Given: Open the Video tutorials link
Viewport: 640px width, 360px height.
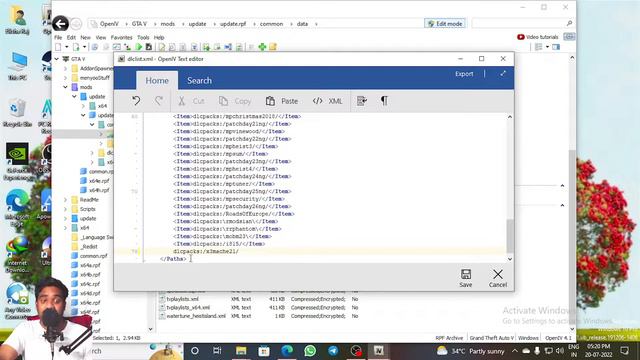Looking at the screenshot, I should 537,37.
